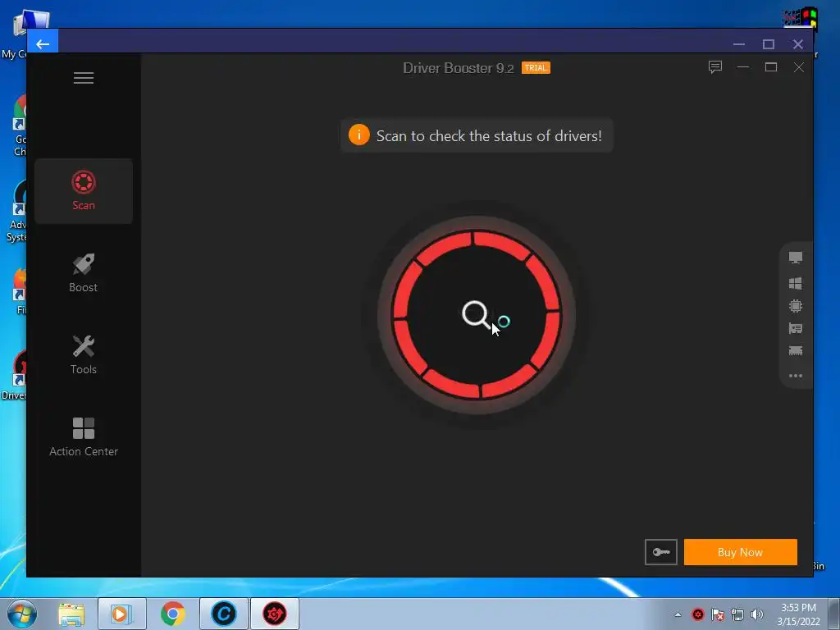Viewport: 840px width, 630px height.
Task: Click Driver Booster tray icon
Action: click(x=698, y=614)
